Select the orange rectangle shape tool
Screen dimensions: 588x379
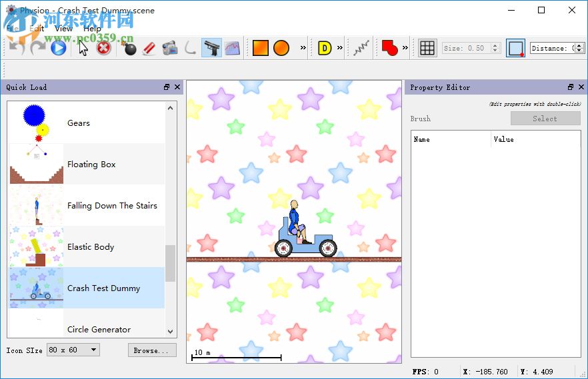[x=260, y=48]
